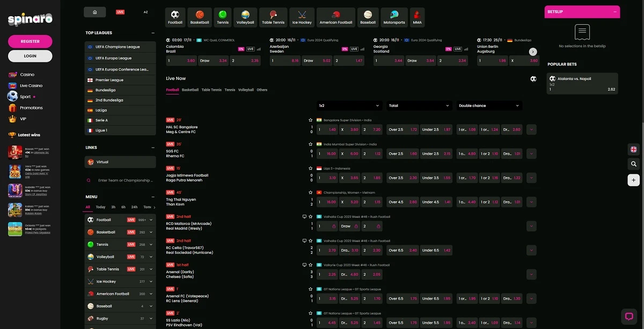The image size is (644, 329).
Task: Go to the home icon button
Action: pyautogui.click(x=95, y=12)
